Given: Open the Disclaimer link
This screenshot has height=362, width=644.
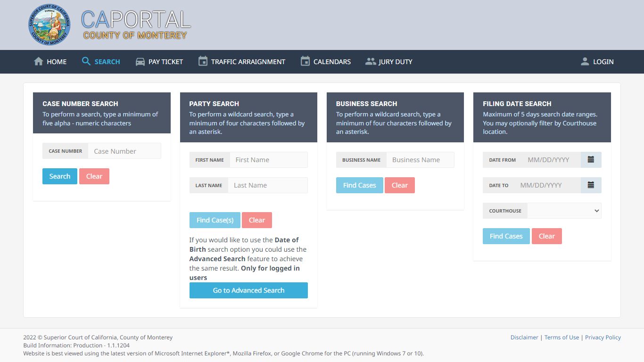Looking at the screenshot, I should (524, 337).
